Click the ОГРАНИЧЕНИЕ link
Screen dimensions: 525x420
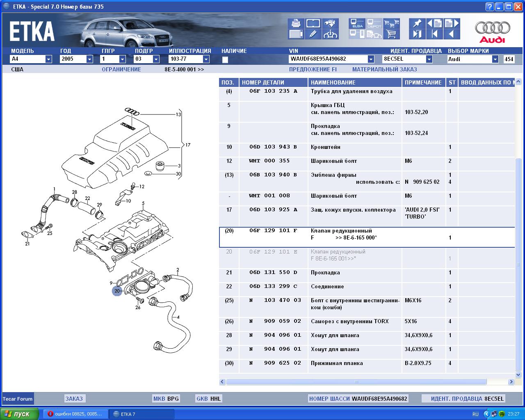point(121,69)
